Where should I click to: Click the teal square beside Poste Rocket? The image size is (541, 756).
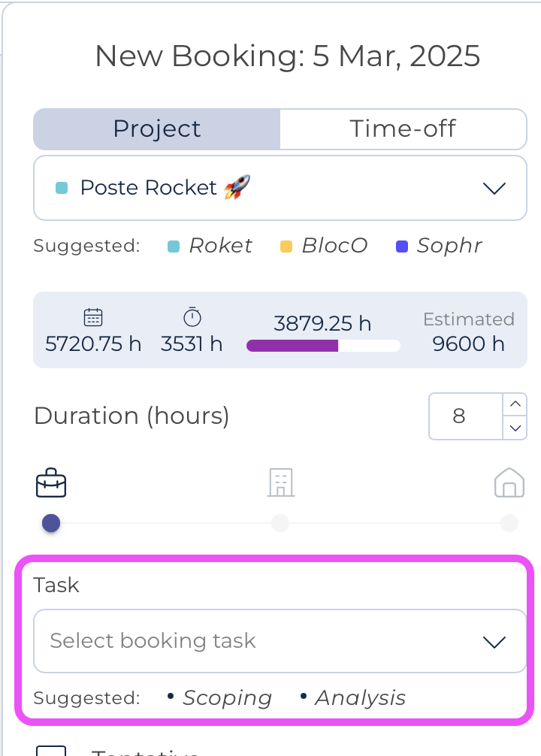(62, 188)
